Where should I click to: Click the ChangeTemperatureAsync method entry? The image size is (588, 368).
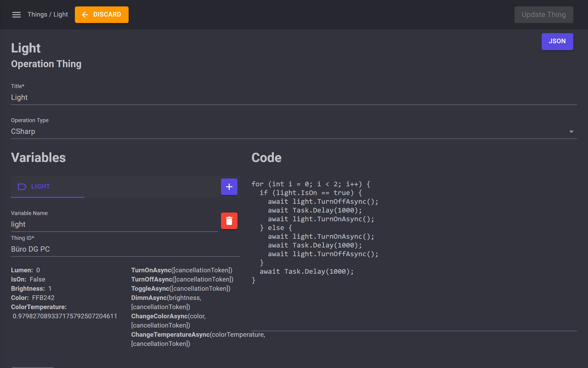pyautogui.click(x=198, y=339)
